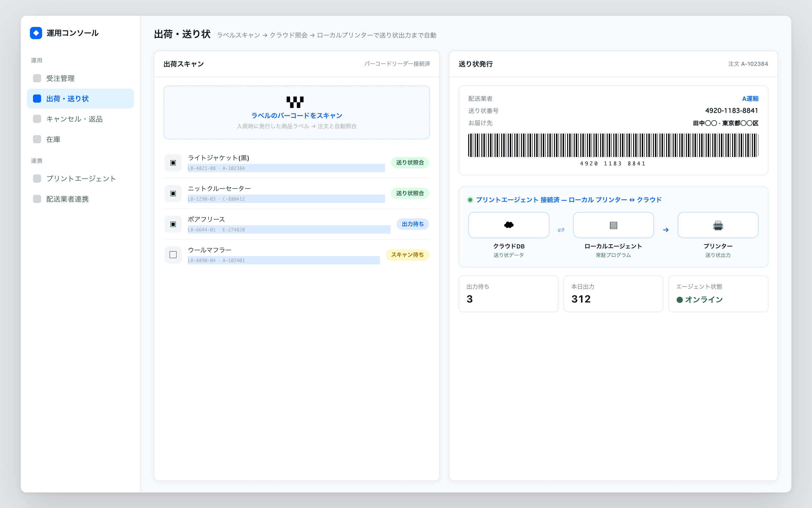812x508 pixels.
Task: Click the cloud icon for クラウドDB
Action: pos(509,225)
